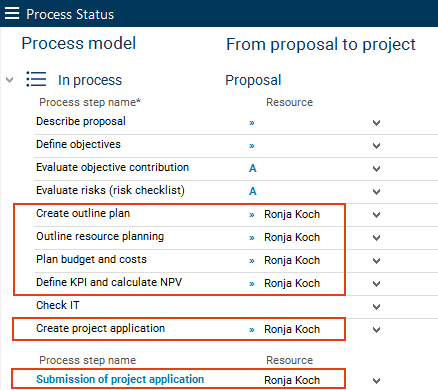Click the A icon for Evaluate risks
Screen dimensions: 438x390
[x=253, y=191]
